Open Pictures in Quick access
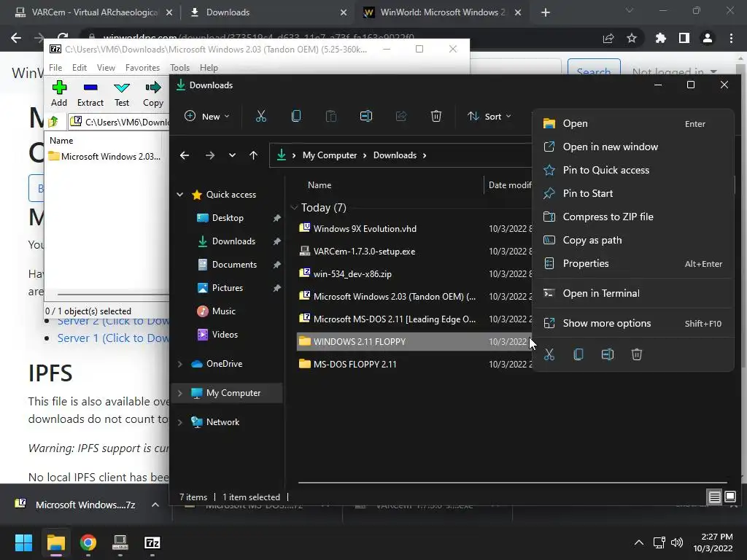 (x=228, y=288)
